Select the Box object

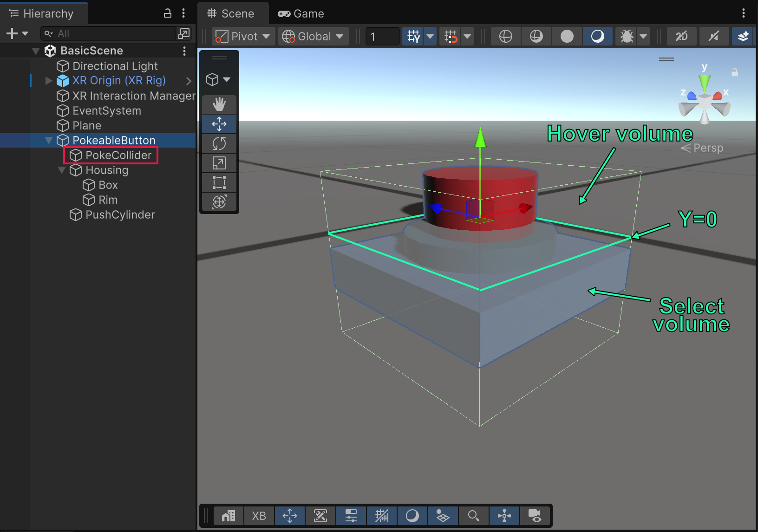[x=108, y=185]
